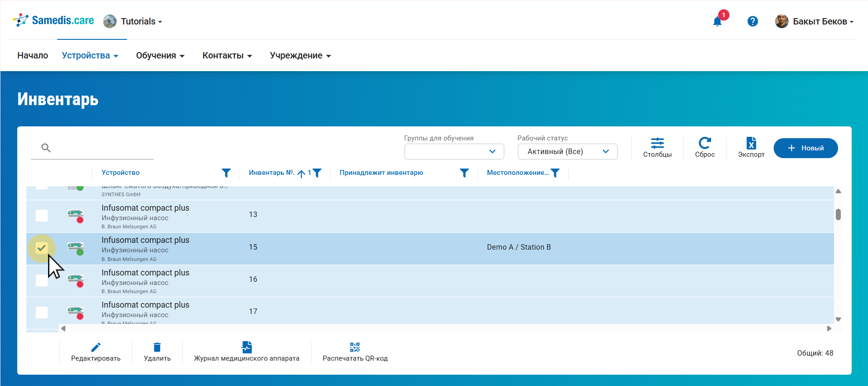
Task: Click the help question mark icon
Action: point(752,21)
